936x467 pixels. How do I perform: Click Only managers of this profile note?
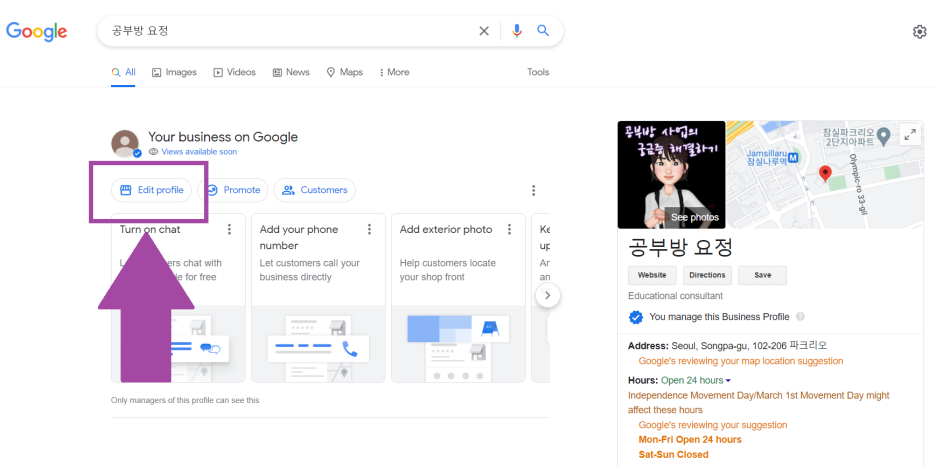(185, 400)
